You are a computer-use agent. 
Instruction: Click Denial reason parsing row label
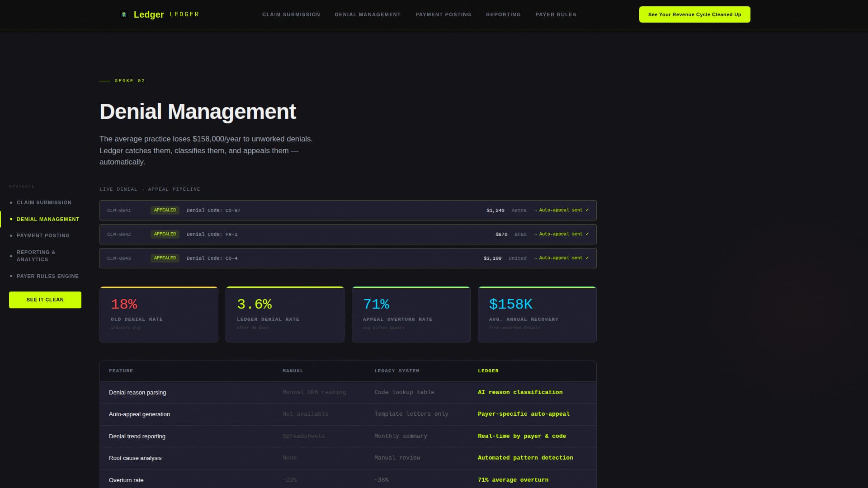click(137, 393)
